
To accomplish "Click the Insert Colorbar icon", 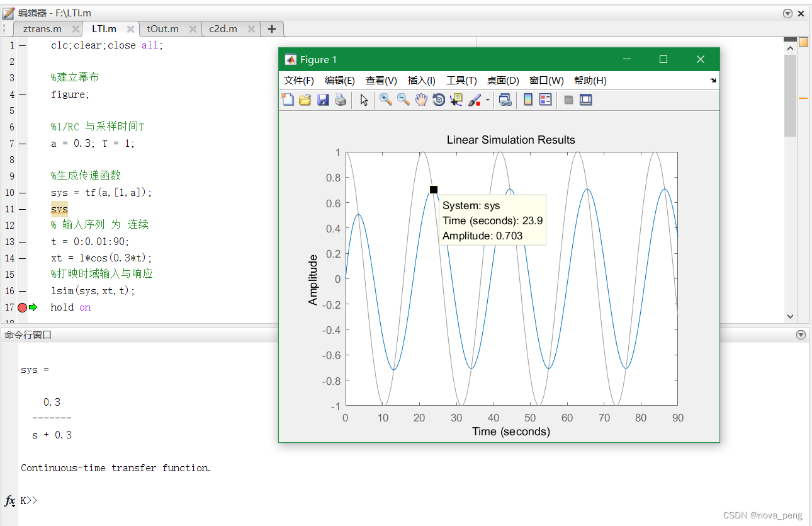I will pos(528,100).
